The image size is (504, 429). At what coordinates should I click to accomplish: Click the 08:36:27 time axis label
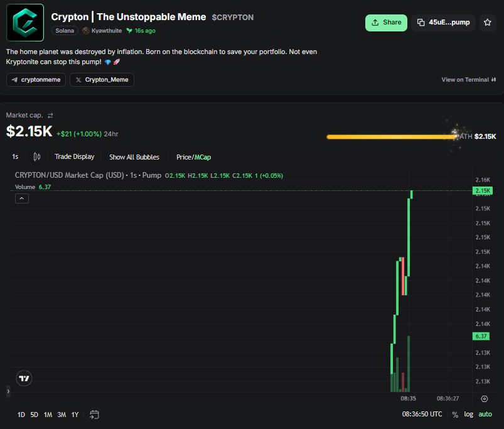448,398
